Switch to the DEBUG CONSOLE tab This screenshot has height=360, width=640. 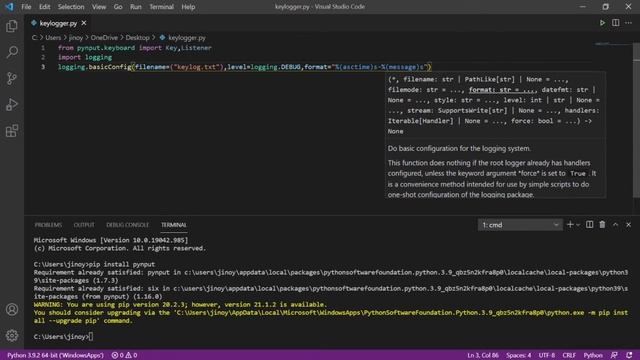[x=128, y=225]
